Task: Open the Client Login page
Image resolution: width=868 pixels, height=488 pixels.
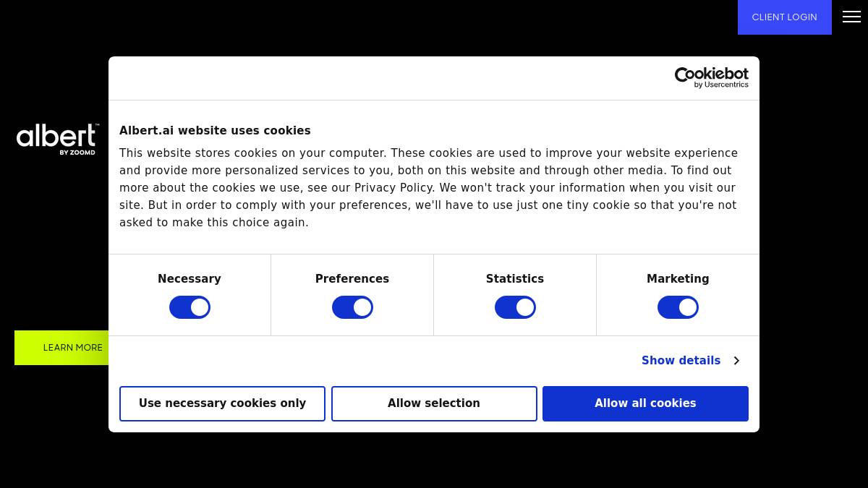Action: coord(784,17)
